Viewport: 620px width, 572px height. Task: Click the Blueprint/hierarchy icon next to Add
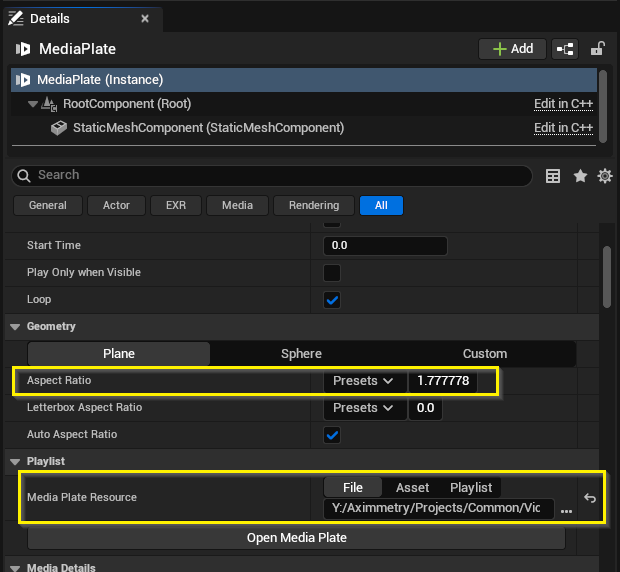(x=566, y=49)
